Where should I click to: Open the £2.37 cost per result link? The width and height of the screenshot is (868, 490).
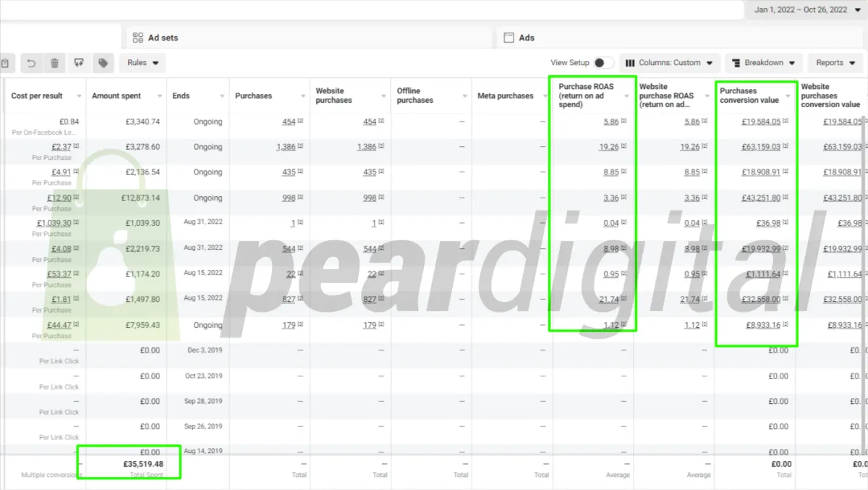(60, 147)
